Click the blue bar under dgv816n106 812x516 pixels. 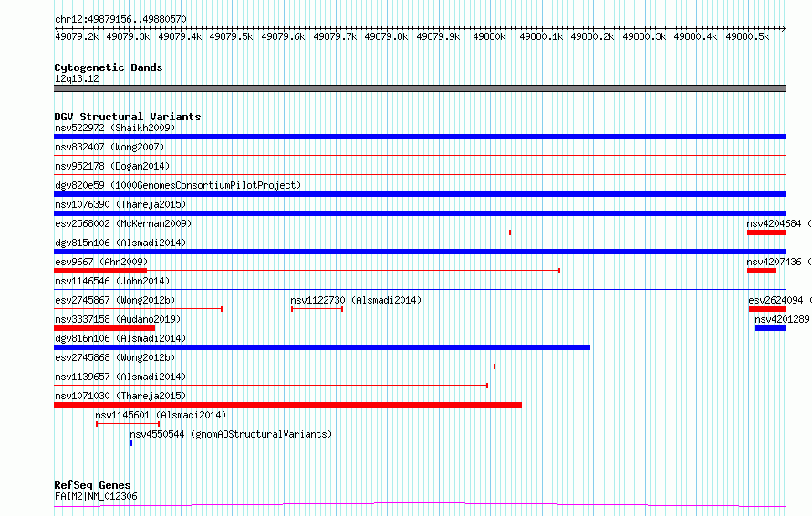click(x=322, y=347)
